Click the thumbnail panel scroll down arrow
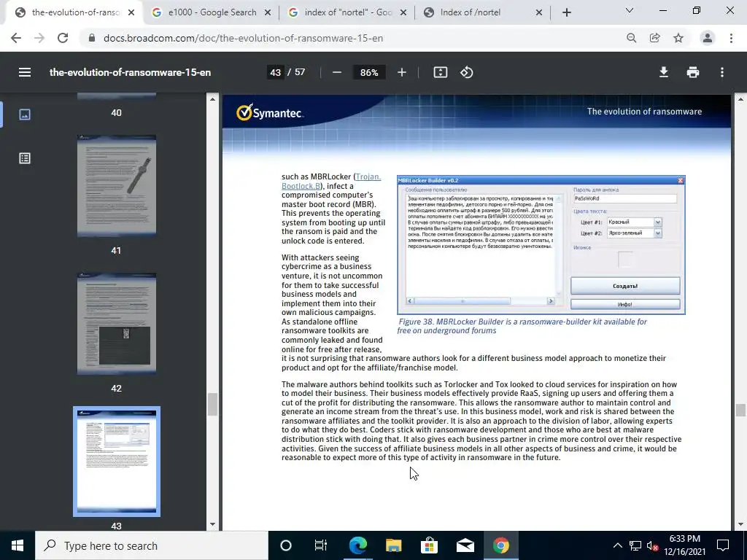Image resolution: width=747 pixels, height=560 pixels. [212, 525]
